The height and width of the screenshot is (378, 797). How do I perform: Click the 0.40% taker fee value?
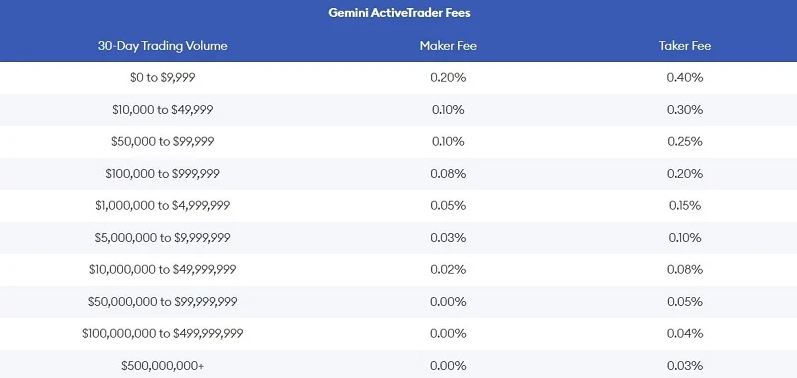(685, 78)
